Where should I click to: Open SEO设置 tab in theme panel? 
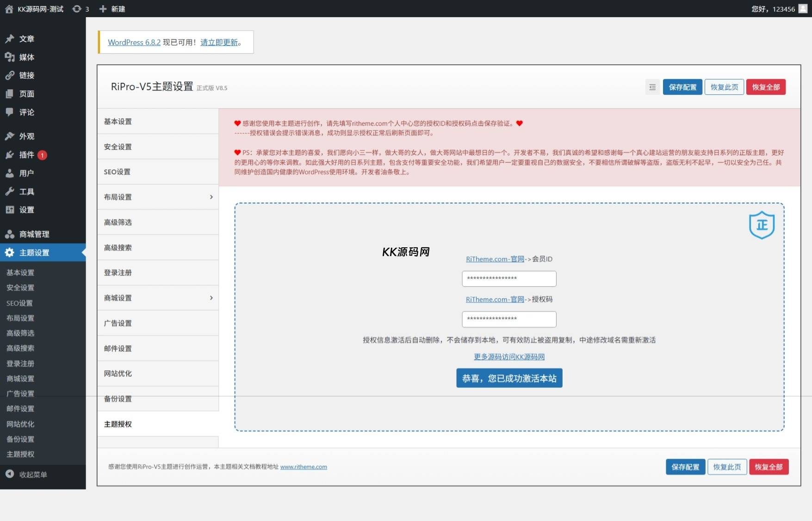coord(158,172)
